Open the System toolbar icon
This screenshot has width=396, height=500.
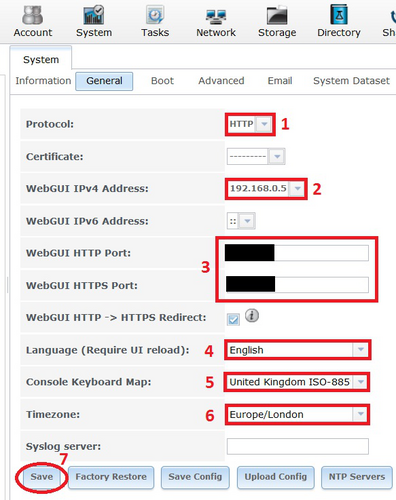94,21
